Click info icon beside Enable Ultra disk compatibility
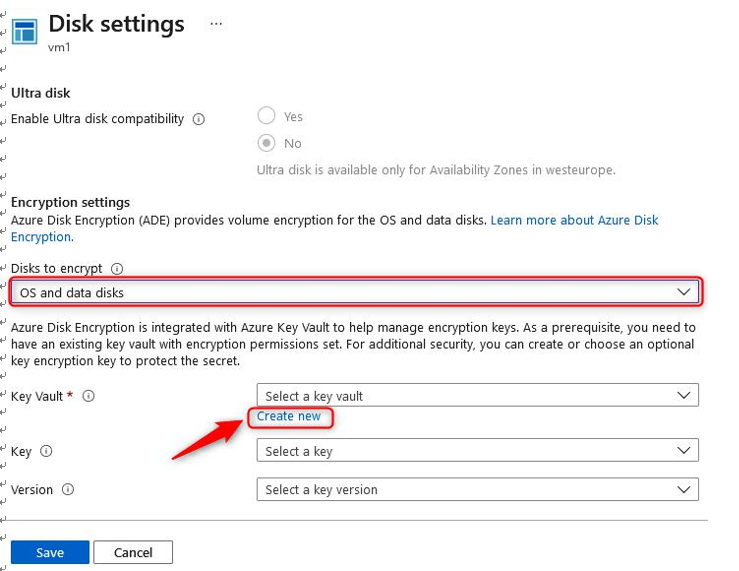This screenshot has width=739, height=571. 199,119
